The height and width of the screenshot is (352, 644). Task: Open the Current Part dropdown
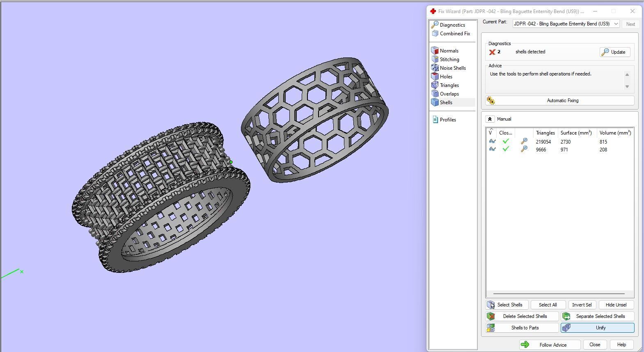coord(566,24)
